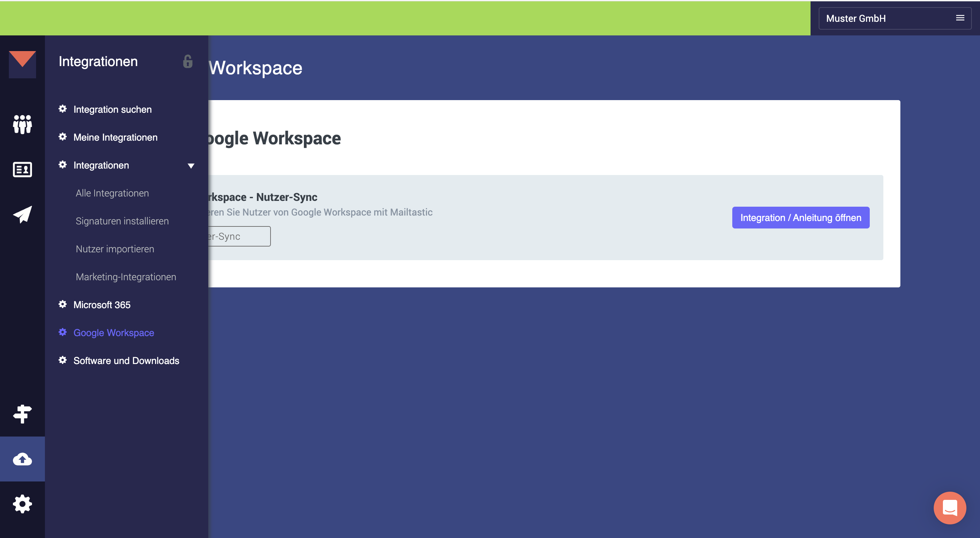Toggle the sidebar lock icon

[187, 61]
